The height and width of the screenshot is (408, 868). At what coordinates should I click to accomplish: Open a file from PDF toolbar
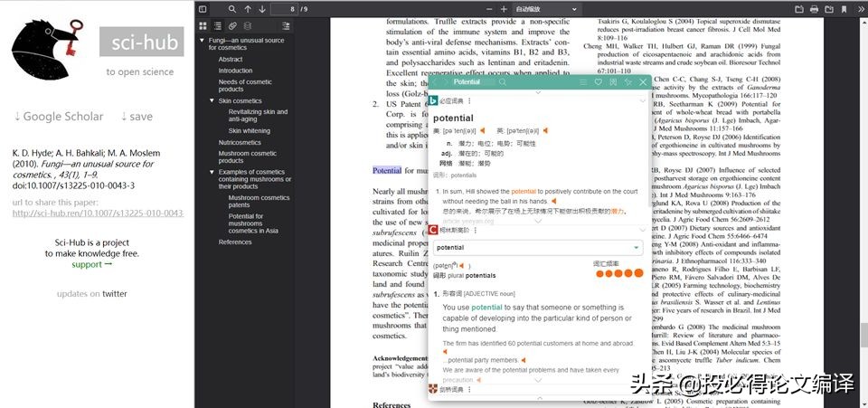pos(798,9)
